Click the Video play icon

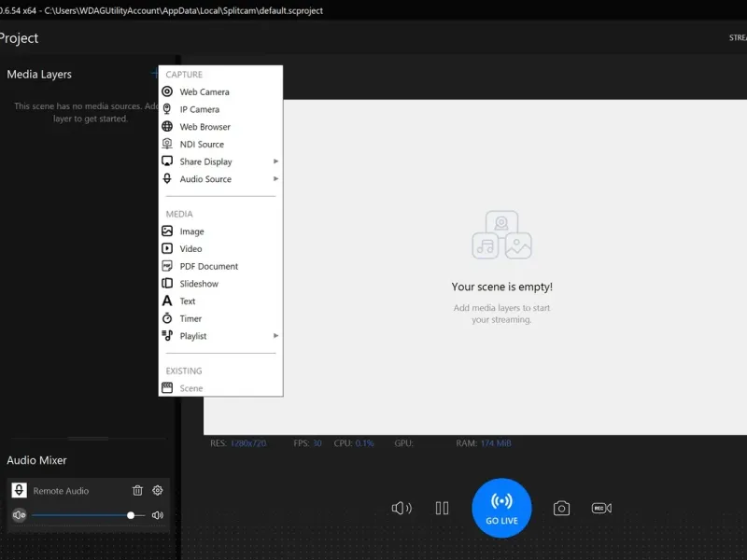tap(167, 248)
